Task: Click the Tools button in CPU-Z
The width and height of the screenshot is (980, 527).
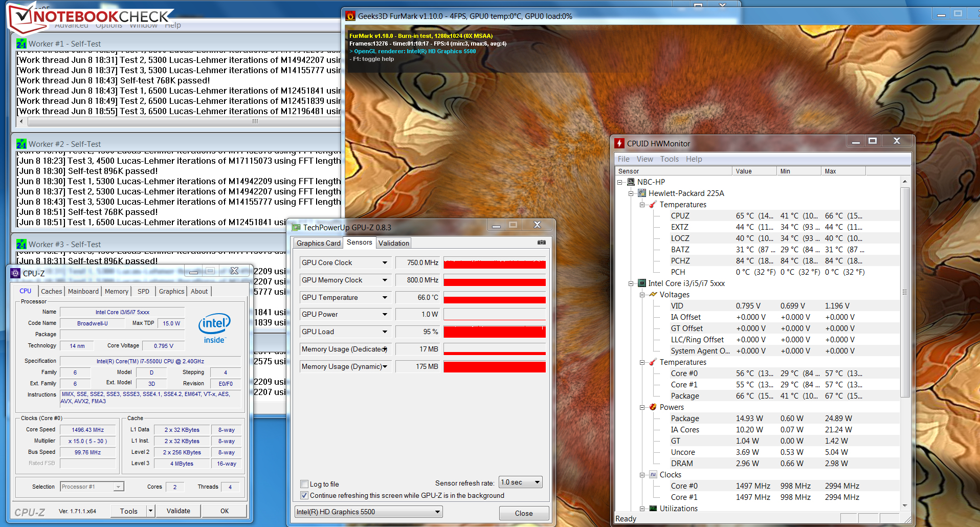Action: pos(129,511)
